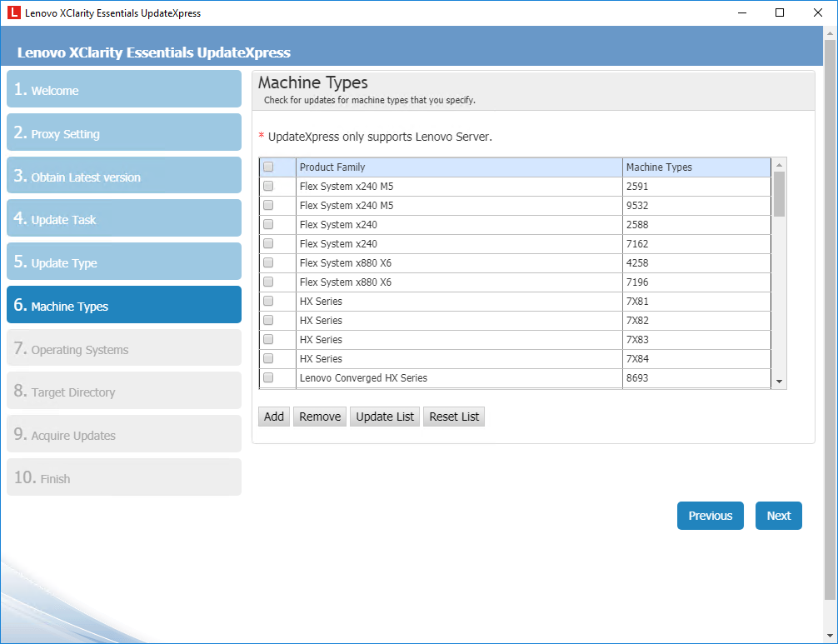Click the Product Family column header
The width and height of the screenshot is (838, 644).
[x=460, y=167]
